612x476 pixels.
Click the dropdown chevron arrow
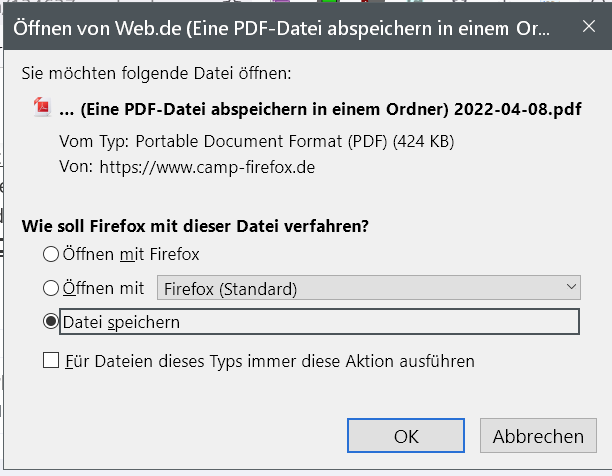pos(572,288)
